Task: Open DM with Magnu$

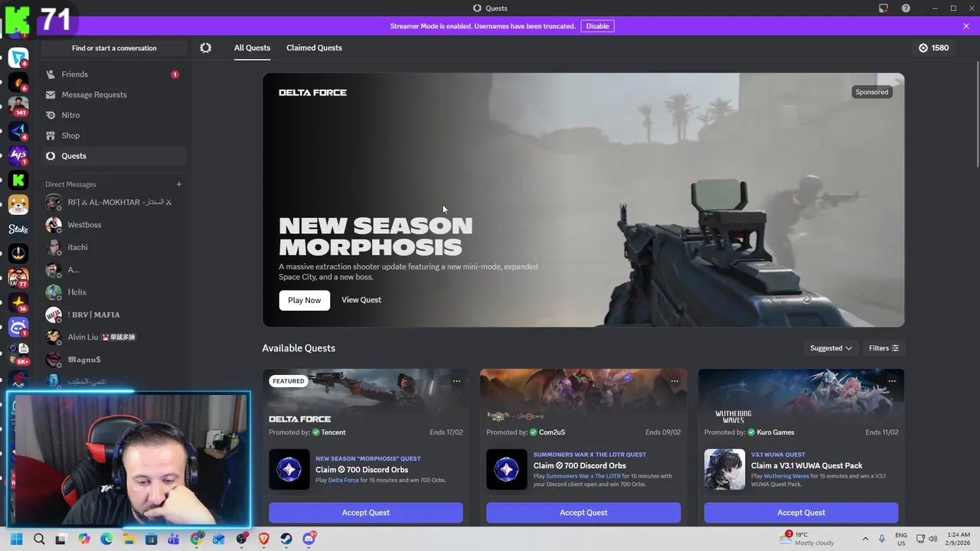Action: click(113, 360)
